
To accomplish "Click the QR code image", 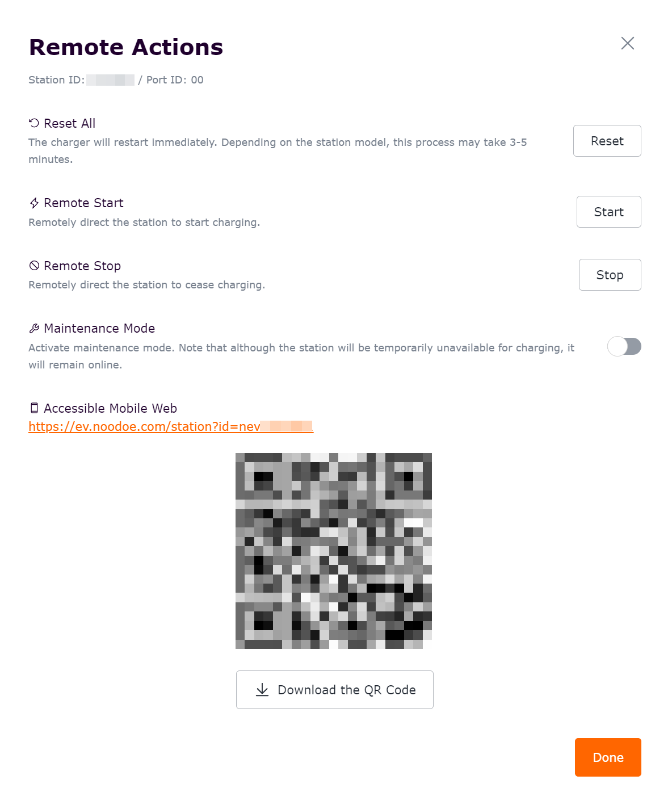I will point(334,551).
